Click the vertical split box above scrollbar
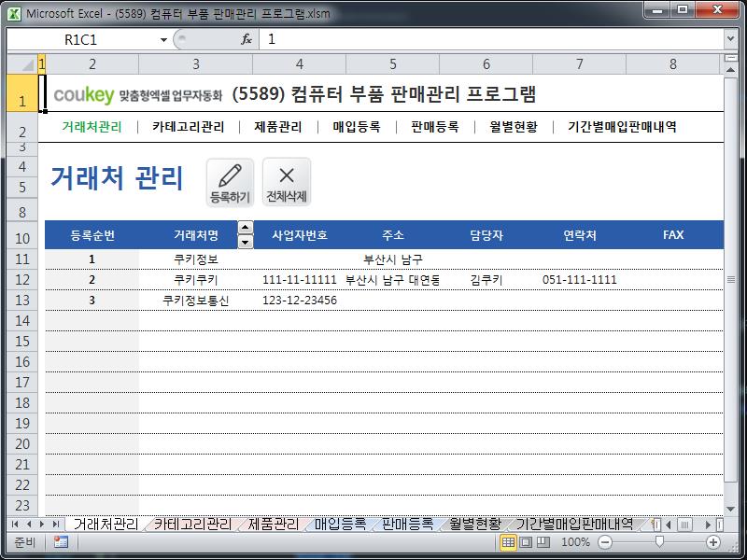Screen dimensions: 747x560 point(730,58)
